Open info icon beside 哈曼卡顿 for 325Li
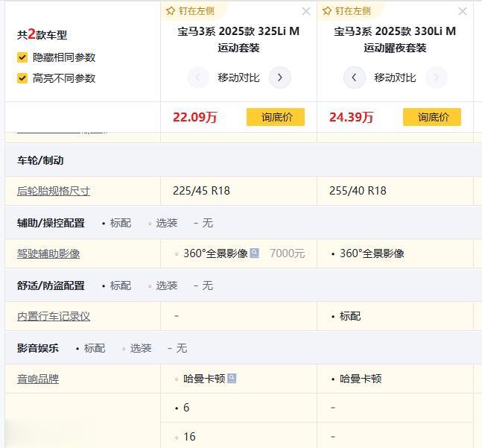Viewport: 482px width, 448px height. click(232, 379)
